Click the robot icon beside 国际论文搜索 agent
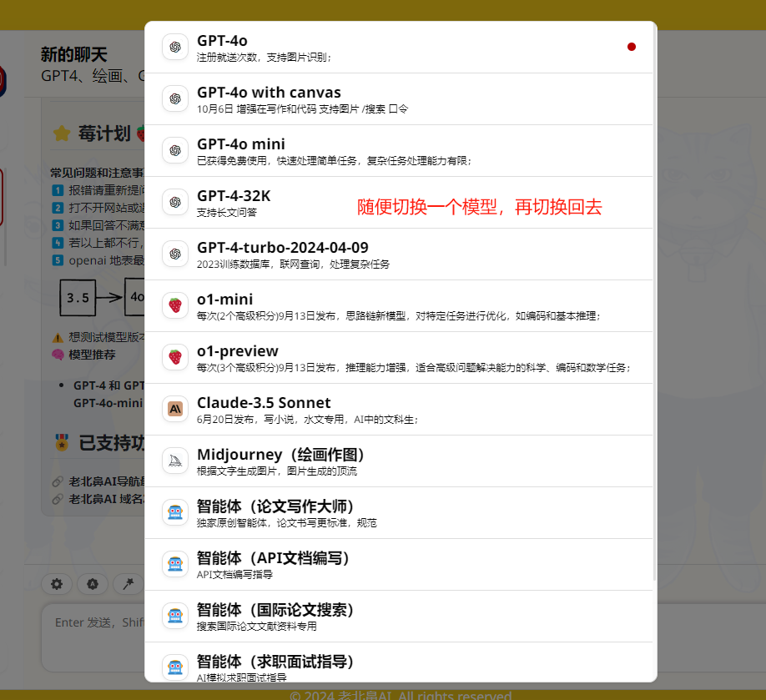The height and width of the screenshot is (700, 766). pyautogui.click(x=175, y=616)
